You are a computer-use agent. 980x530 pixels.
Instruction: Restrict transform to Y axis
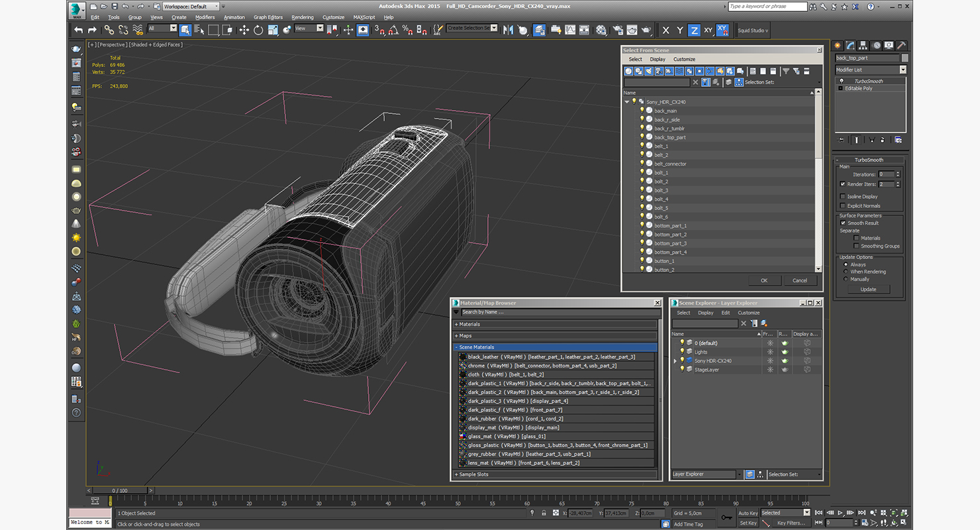pos(680,30)
